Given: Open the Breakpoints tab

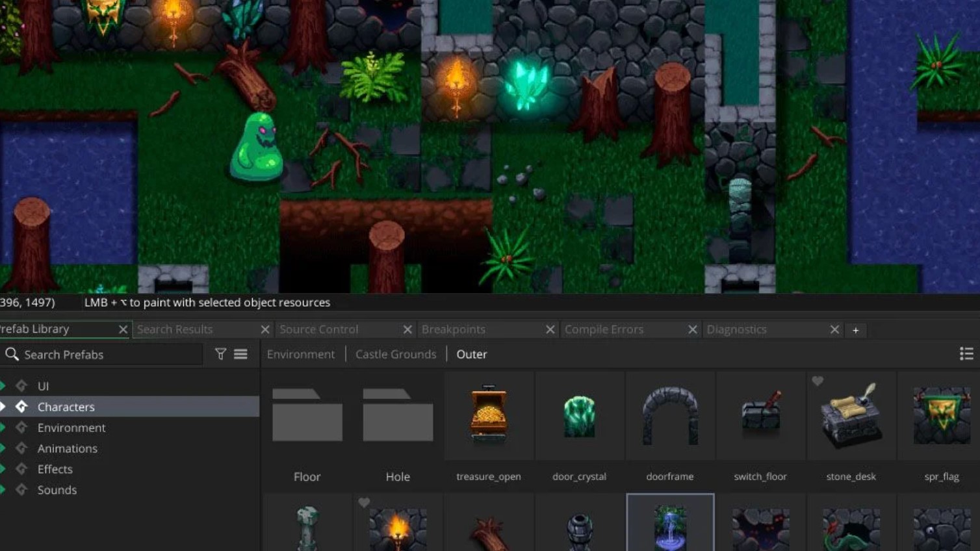Looking at the screenshot, I should click(453, 329).
